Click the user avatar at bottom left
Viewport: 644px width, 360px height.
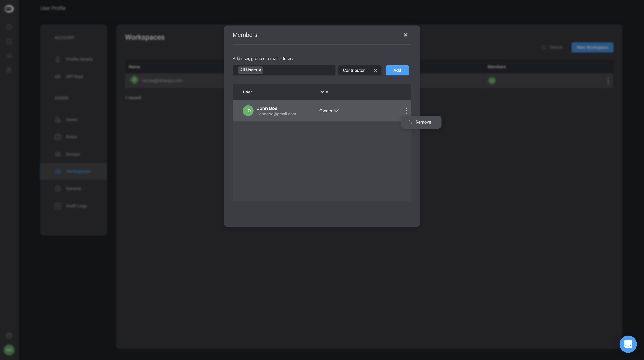point(9,350)
